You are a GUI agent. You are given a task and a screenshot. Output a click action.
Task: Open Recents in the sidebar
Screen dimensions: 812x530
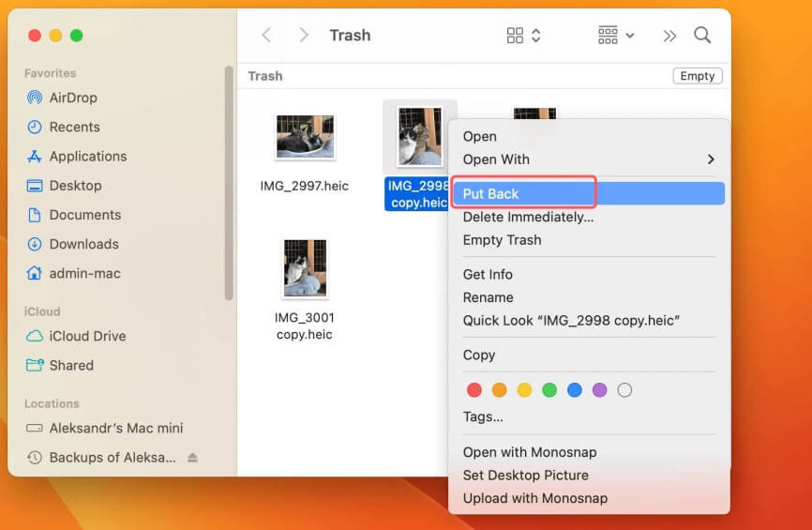(x=63, y=127)
